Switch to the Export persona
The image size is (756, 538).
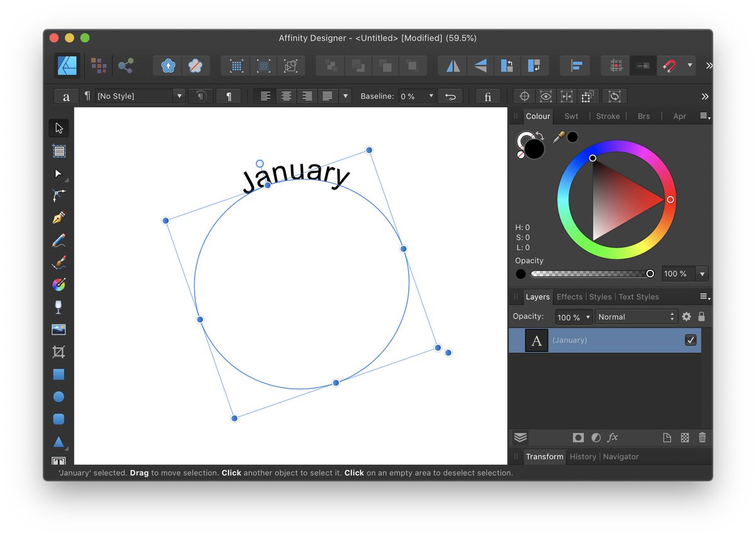(x=126, y=66)
